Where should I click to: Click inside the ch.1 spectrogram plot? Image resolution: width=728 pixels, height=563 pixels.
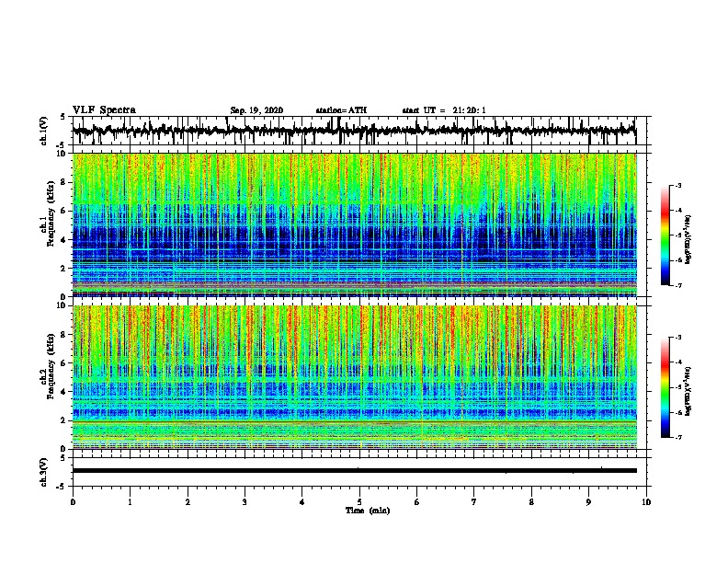click(x=354, y=224)
